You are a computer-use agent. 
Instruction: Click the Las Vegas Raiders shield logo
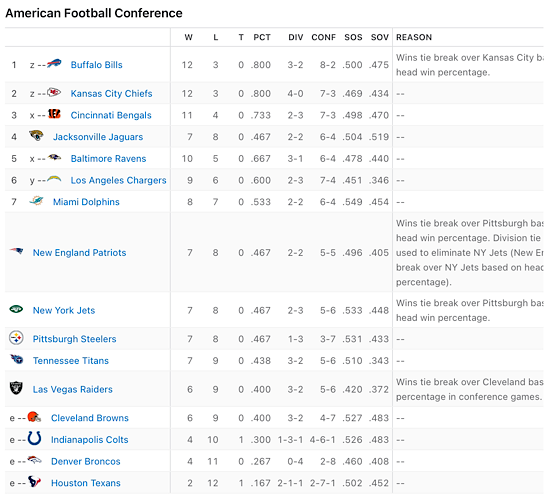16,388
